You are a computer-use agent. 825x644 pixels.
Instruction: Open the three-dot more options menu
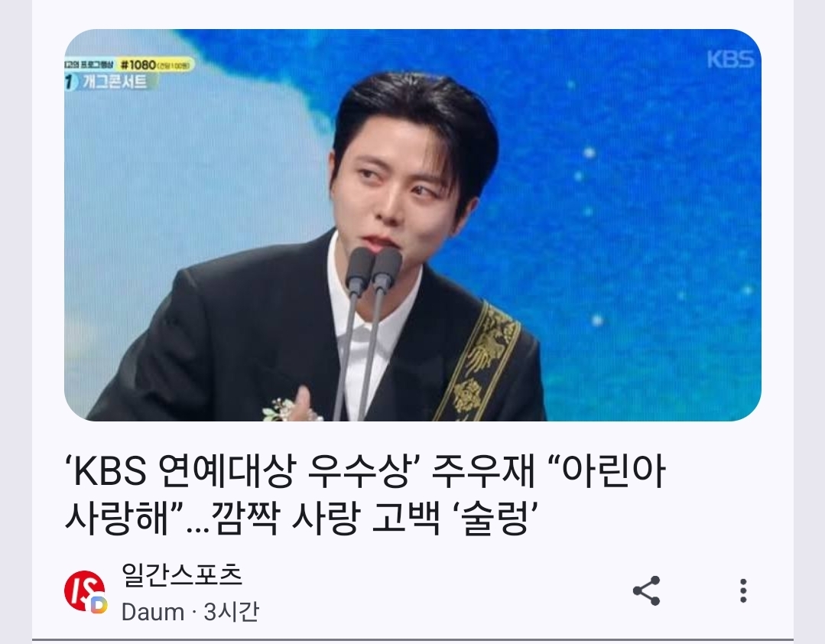click(743, 590)
